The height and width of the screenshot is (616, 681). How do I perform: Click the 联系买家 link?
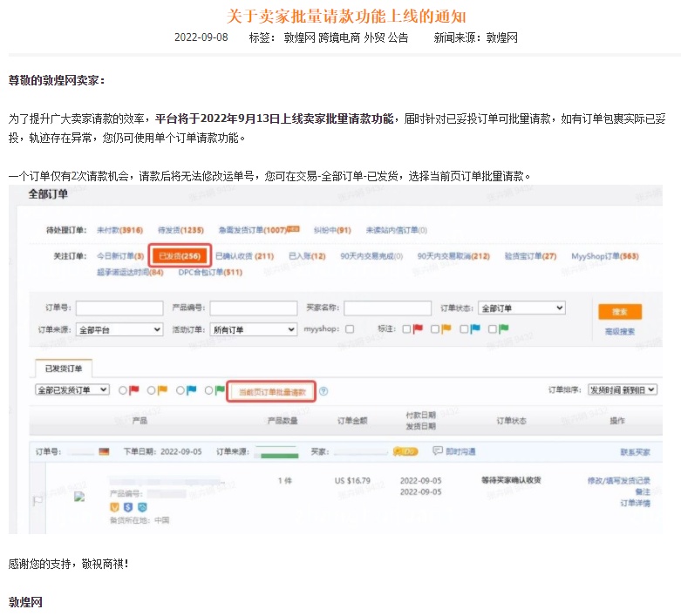click(x=636, y=452)
